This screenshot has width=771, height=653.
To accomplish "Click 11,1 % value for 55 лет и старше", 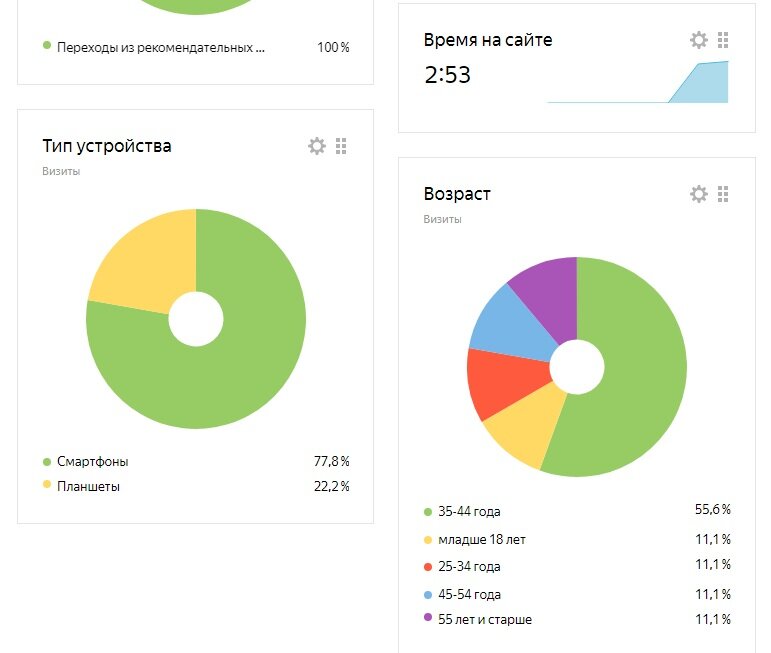I will pyautogui.click(x=712, y=619).
